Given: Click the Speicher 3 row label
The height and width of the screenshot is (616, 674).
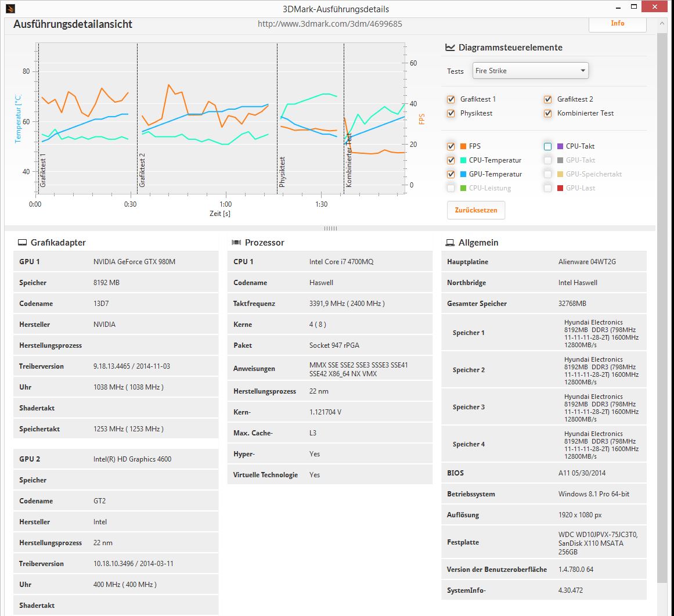Looking at the screenshot, I should (x=468, y=407).
